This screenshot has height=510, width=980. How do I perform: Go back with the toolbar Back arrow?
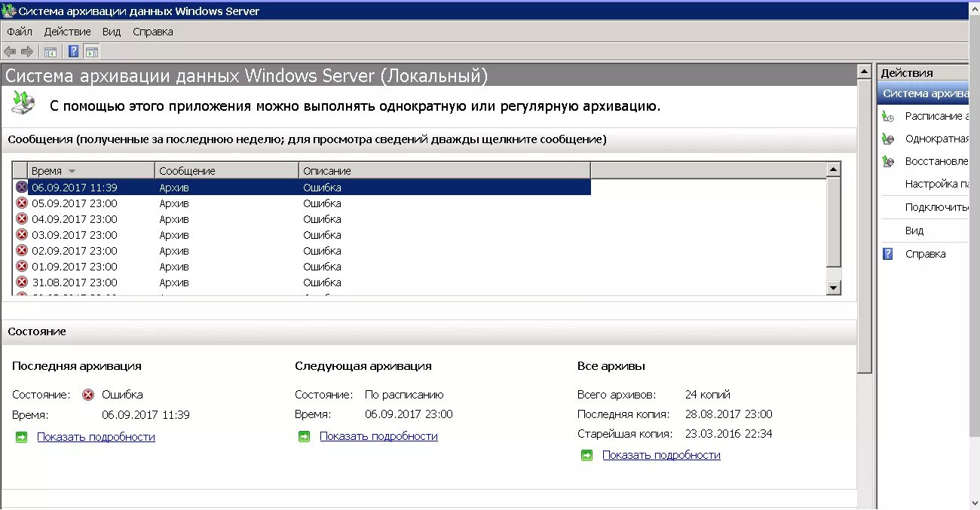(10, 51)
